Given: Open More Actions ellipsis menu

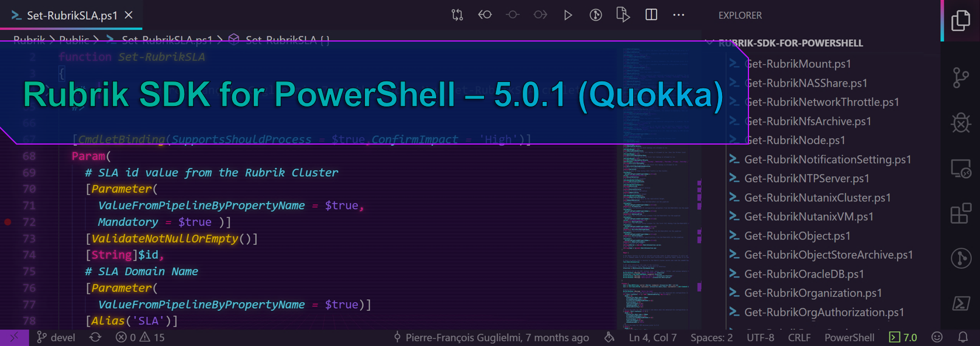Looking at the screenshot, I should point(678,15).
